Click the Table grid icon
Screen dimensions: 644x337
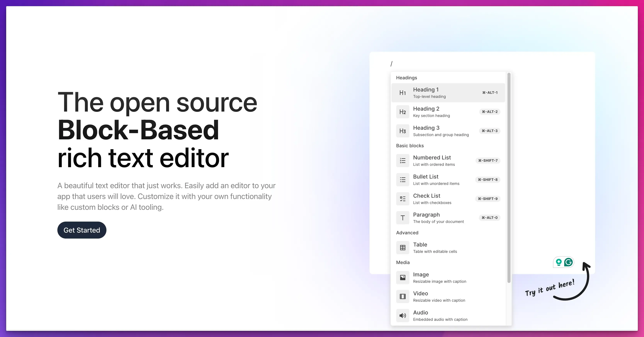(x=403, y=248)
